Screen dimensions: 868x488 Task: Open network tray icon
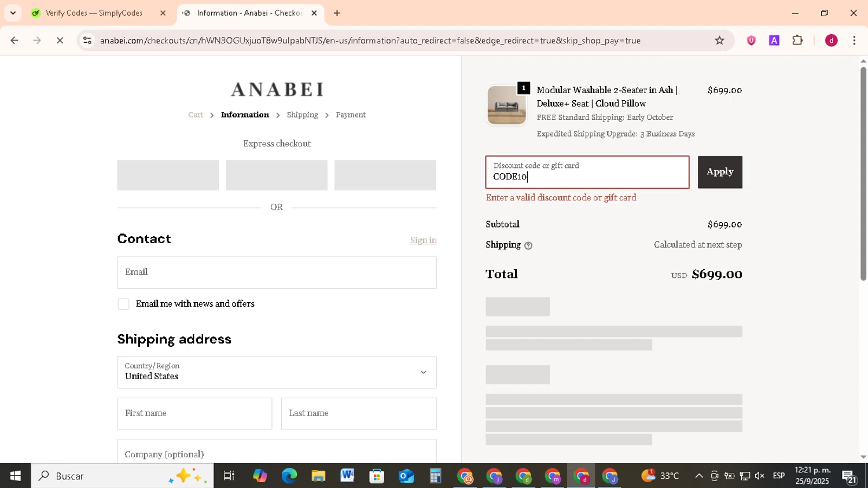[x=745, y=476]
